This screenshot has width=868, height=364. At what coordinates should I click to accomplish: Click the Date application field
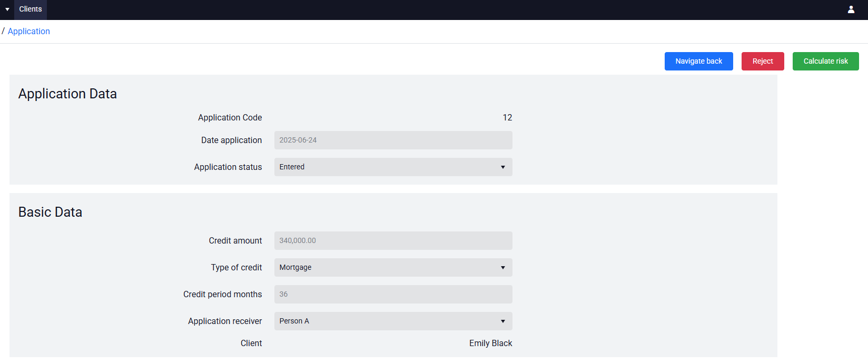pos(393,140)
